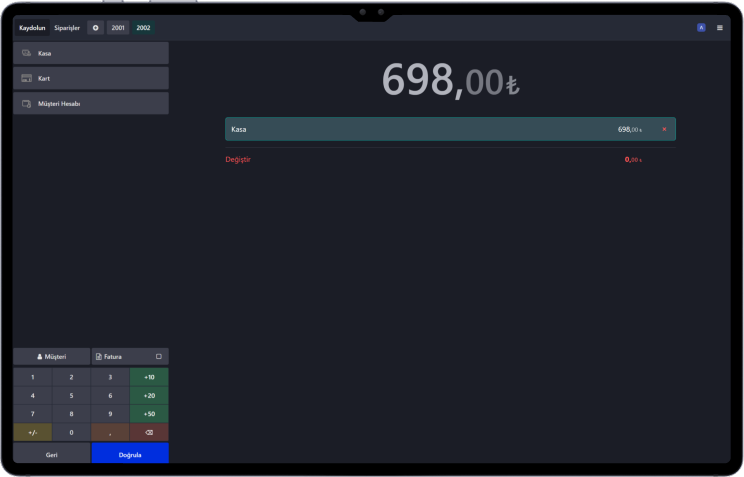Screen dimensions: 744x477
Task: Select the Kasa cash payment method
Action: (x=90, y=53)
